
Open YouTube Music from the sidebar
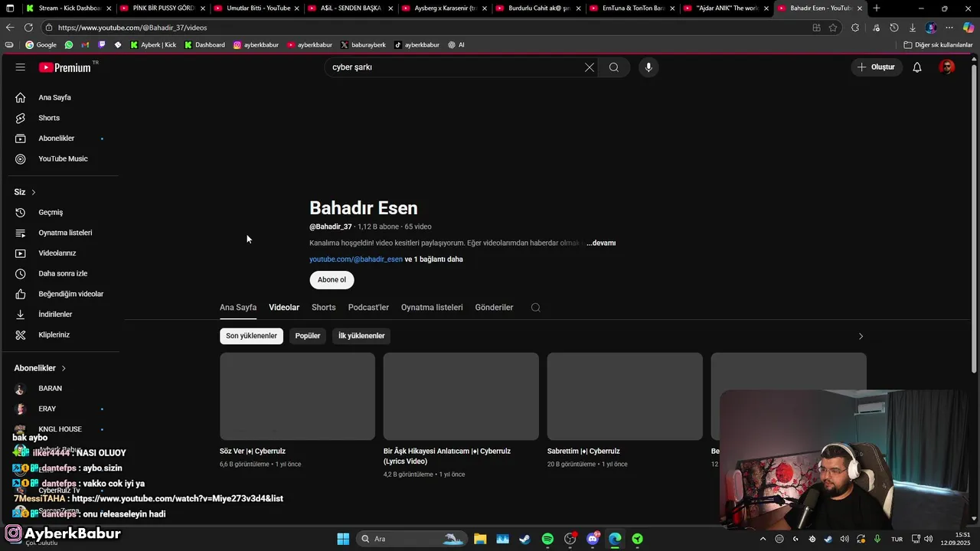[x=61, y=158]
